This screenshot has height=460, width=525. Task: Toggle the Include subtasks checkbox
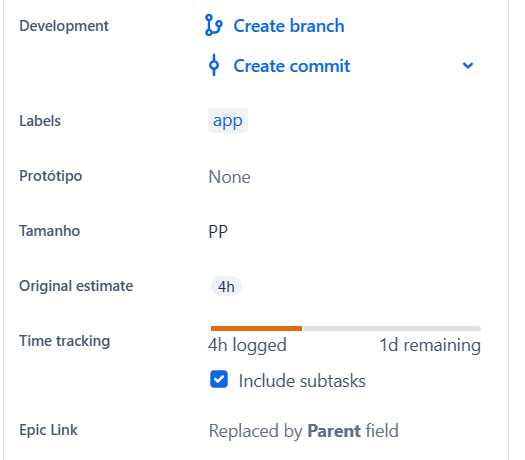(219, 379)
